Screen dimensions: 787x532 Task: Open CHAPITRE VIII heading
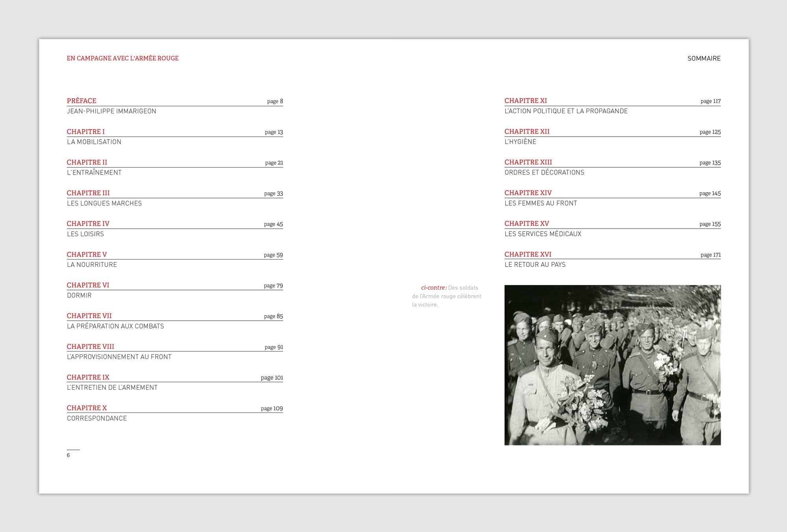click(91, 346)
